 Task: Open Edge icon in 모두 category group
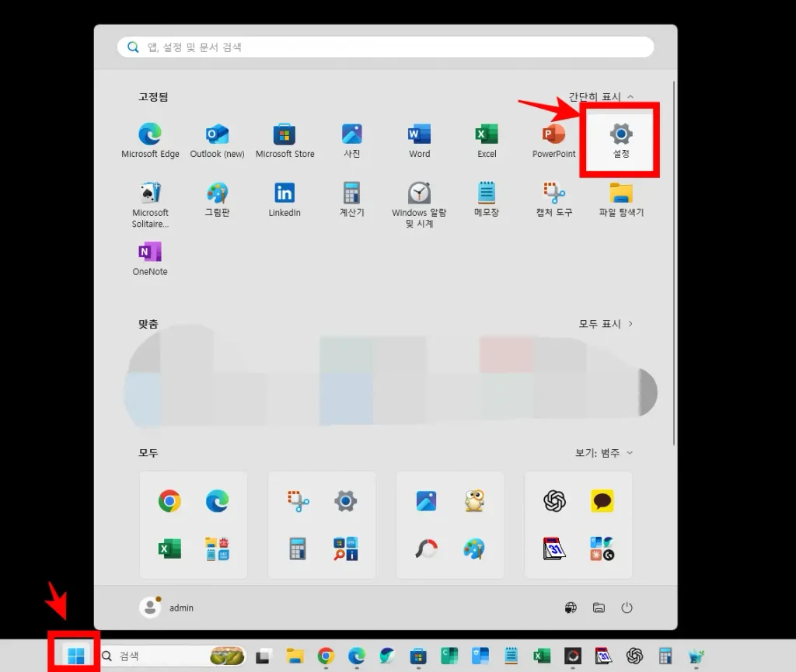pos(218,501)
